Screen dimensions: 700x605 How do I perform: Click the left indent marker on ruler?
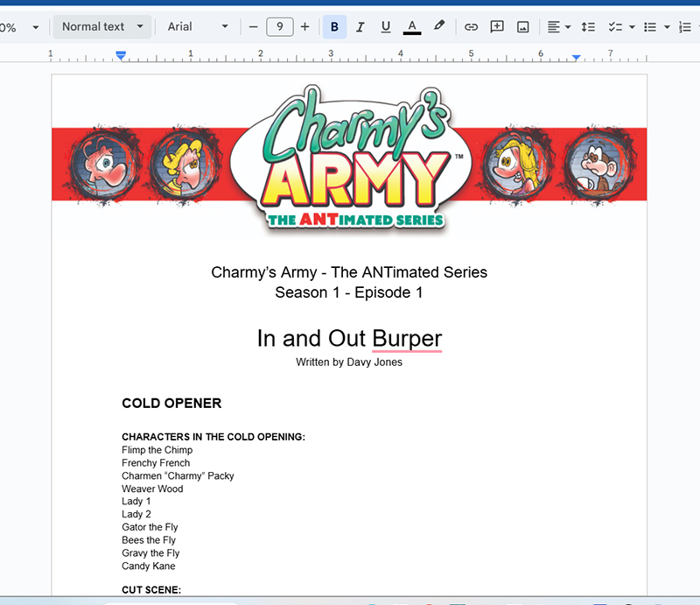(121, 55)
